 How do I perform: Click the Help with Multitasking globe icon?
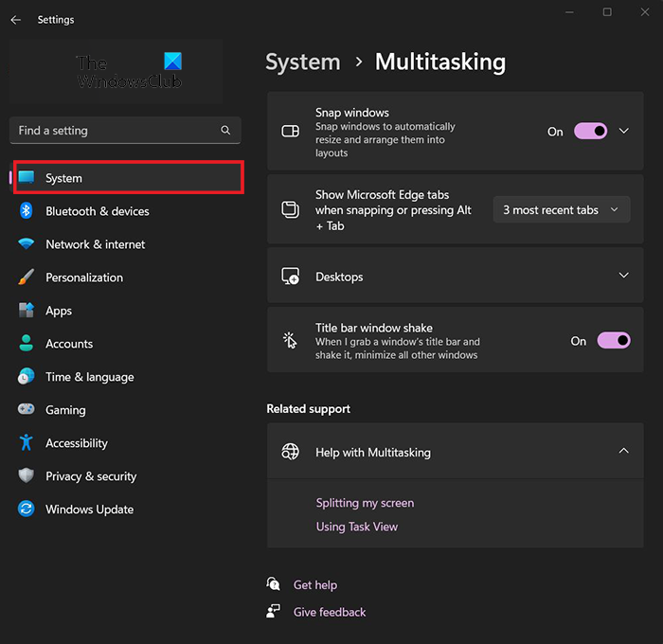tap(291, 452)
